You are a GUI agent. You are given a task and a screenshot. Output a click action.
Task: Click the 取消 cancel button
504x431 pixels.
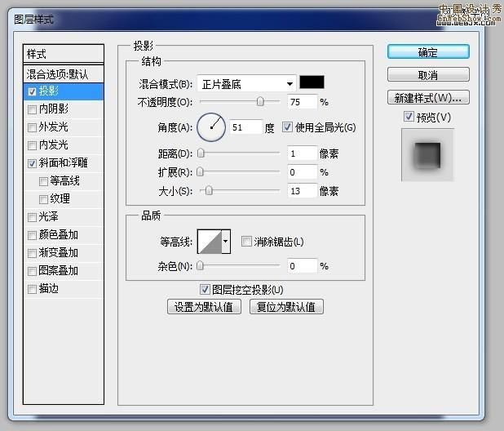pos(428,74)
